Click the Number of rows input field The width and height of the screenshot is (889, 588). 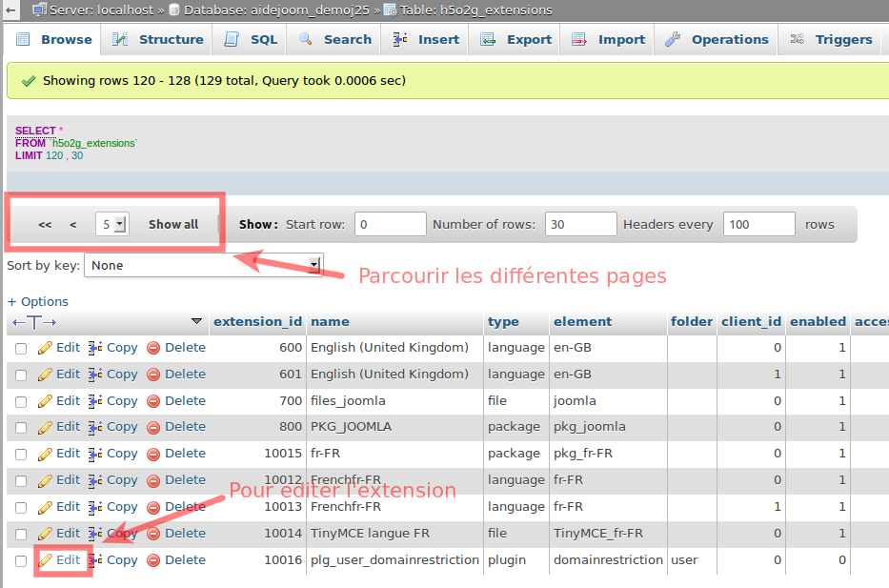[x=580, y=224]
